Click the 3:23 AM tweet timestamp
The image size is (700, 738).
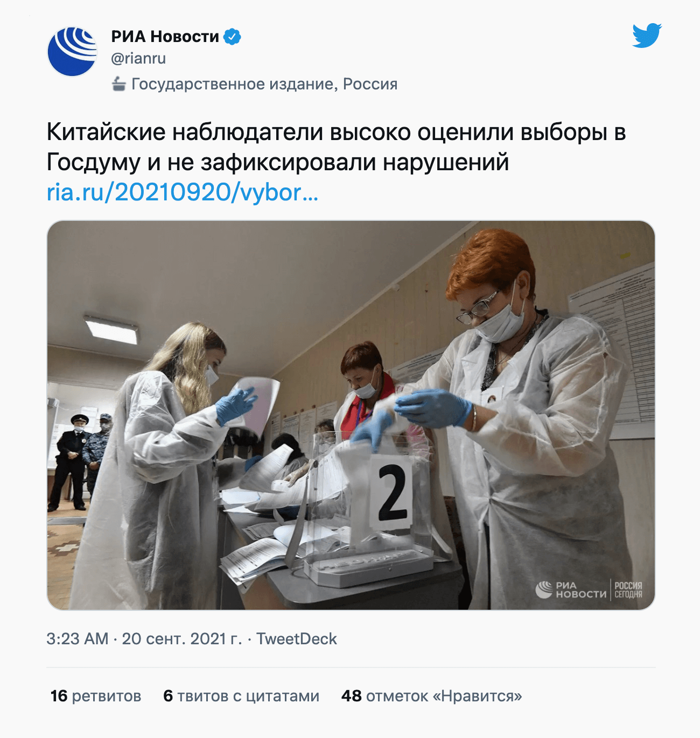(78, 639)
